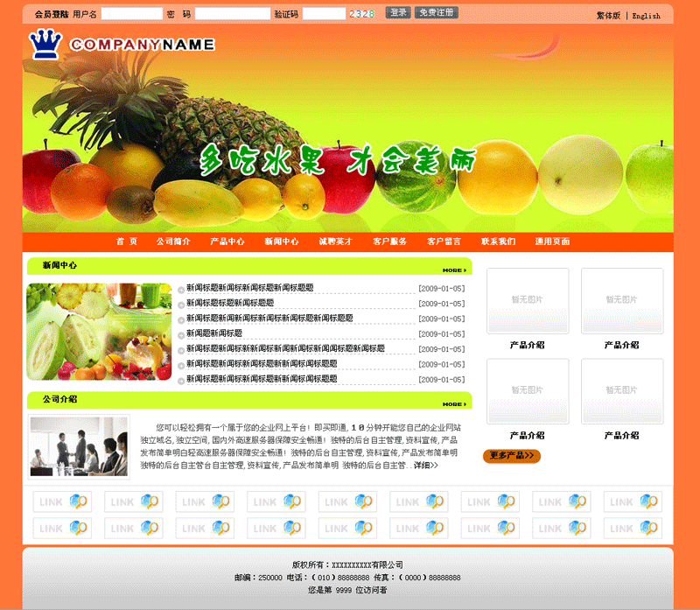
Task: Open 产品中心 in the navigation bar
Action: click(x=227, y=242)
